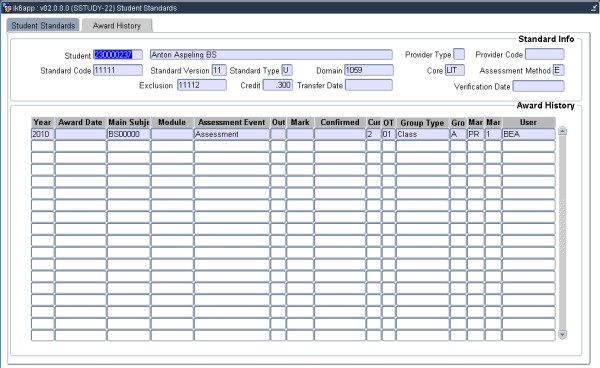The height and width of the screenshot is (368, 600).
Task: Click the Standard Type field U
Action: pos(287,70)
